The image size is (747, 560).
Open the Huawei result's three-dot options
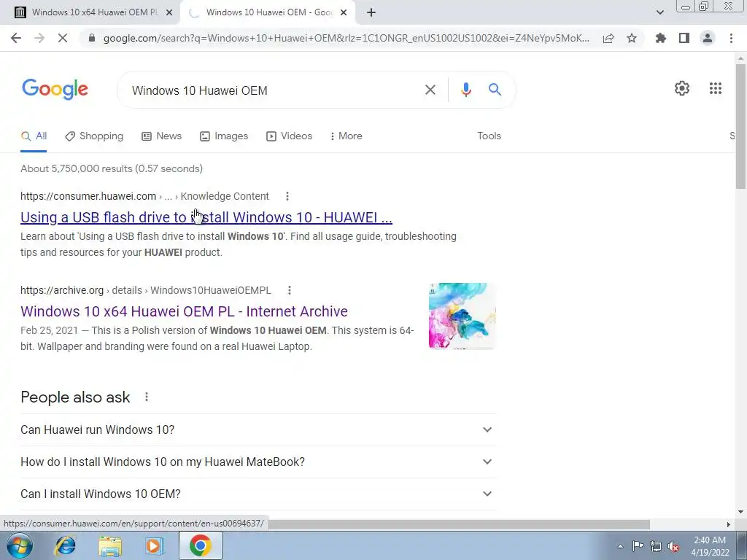[287, 196]
